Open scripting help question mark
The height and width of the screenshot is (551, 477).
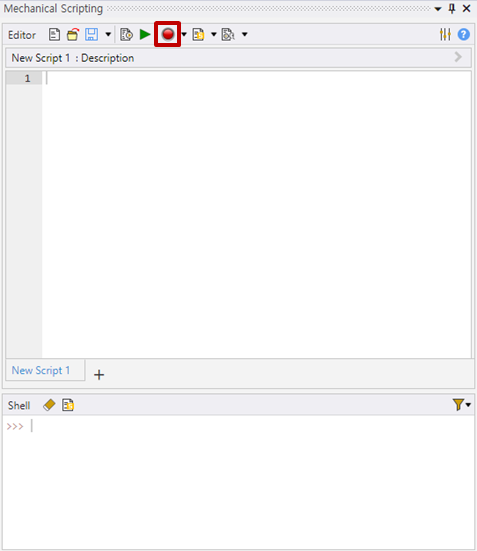464,34
